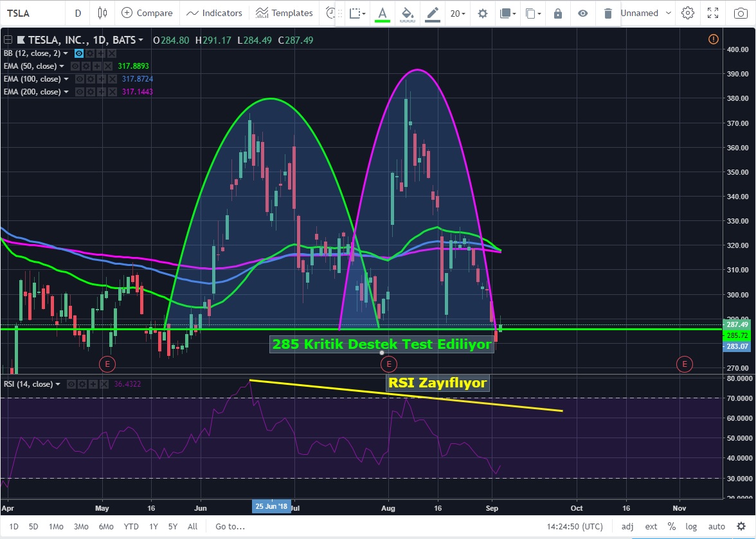Toggle adj dividend adjustment
This screenshot has width=756, height=539.
[627, 527]
